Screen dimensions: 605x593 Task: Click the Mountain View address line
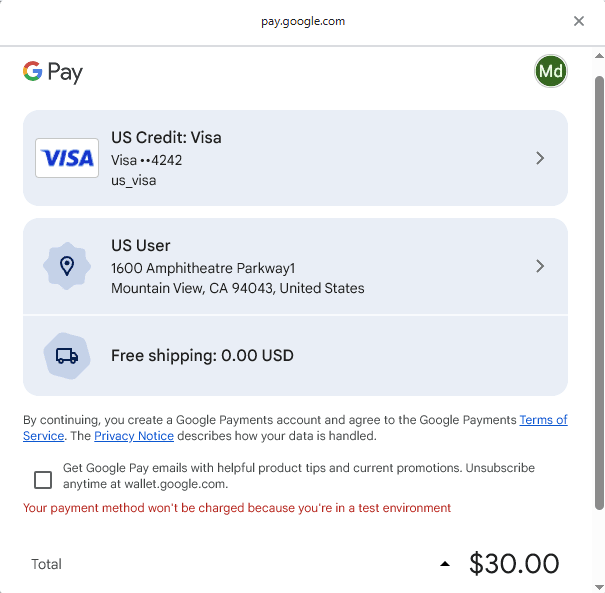tap(238, 288)
